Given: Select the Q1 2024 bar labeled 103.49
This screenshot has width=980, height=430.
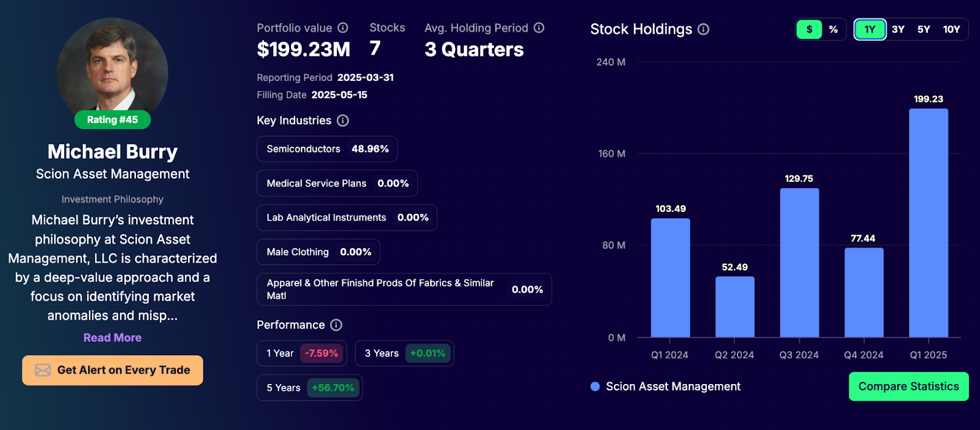Looking at the screenshot, I should 670,277.
